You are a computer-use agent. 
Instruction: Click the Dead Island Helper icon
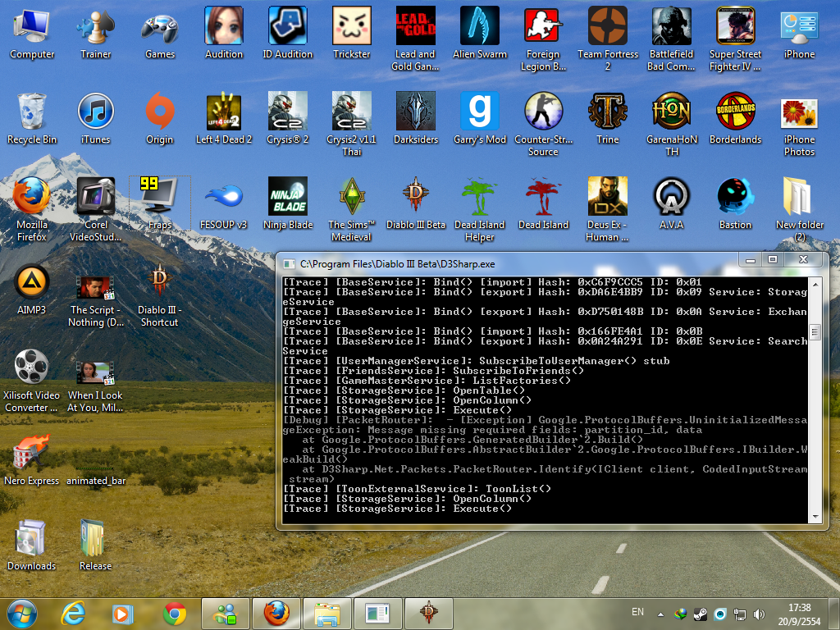(x=479, y=209)
